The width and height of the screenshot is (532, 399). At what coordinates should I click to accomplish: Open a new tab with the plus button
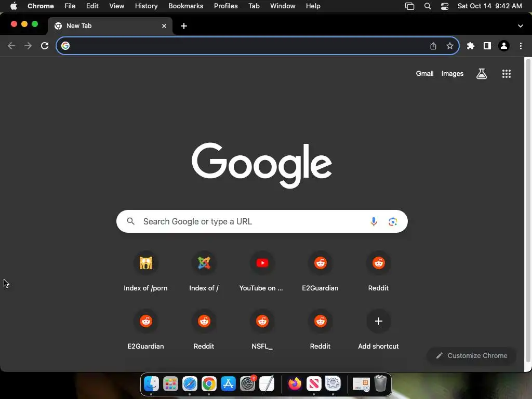pos(184,26)
